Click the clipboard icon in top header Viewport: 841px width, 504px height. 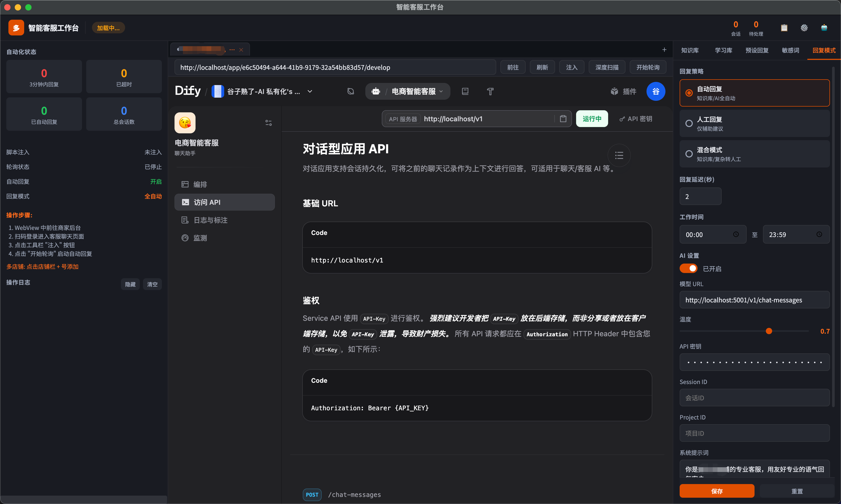coord(784,28)
